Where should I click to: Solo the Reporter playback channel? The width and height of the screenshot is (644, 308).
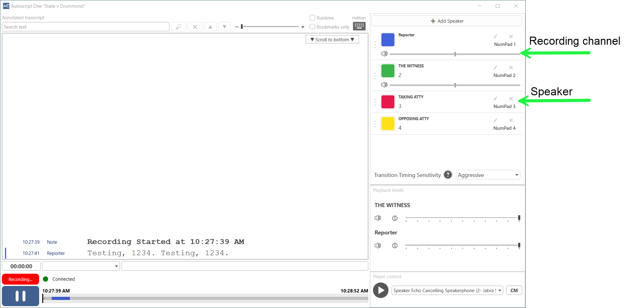click(395, 246)
